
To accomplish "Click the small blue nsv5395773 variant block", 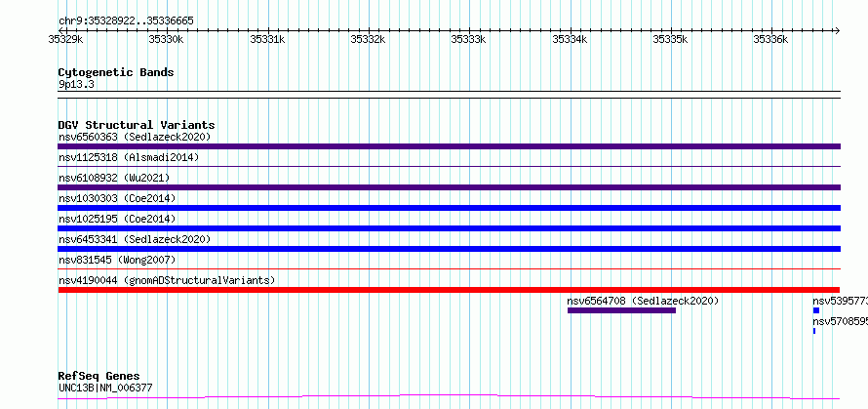I will (x=816, y=310).
